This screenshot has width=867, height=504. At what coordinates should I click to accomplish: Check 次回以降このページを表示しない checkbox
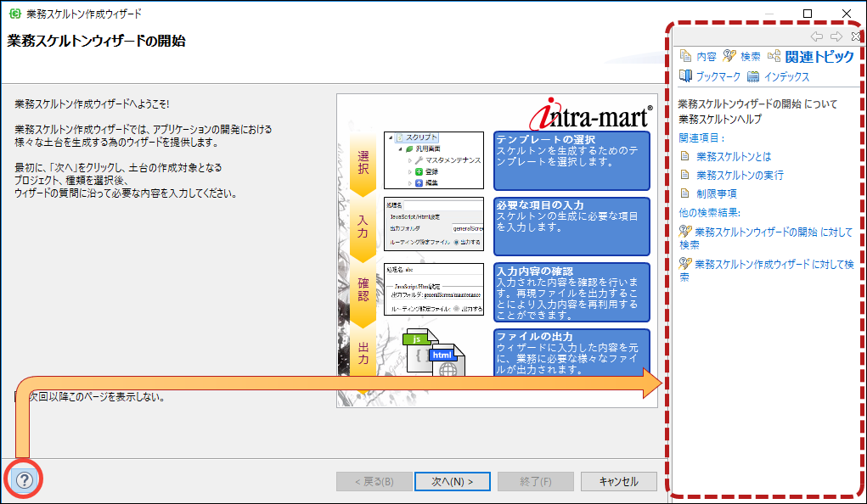pyautogui.click(x=20, y=397)
